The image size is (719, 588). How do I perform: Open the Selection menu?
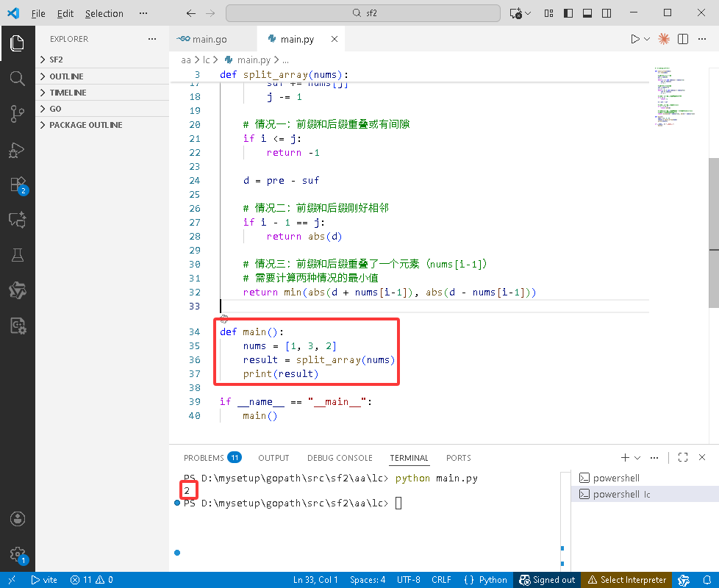click(104, 13)
